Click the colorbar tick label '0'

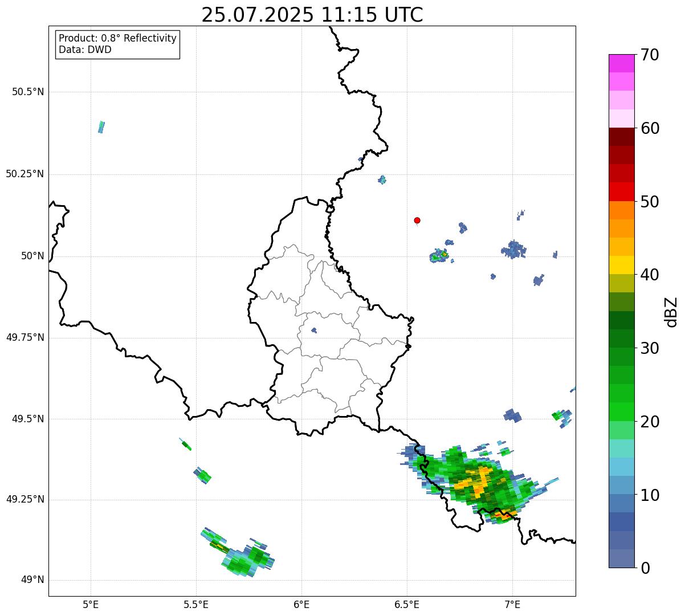tap(645, 568)
